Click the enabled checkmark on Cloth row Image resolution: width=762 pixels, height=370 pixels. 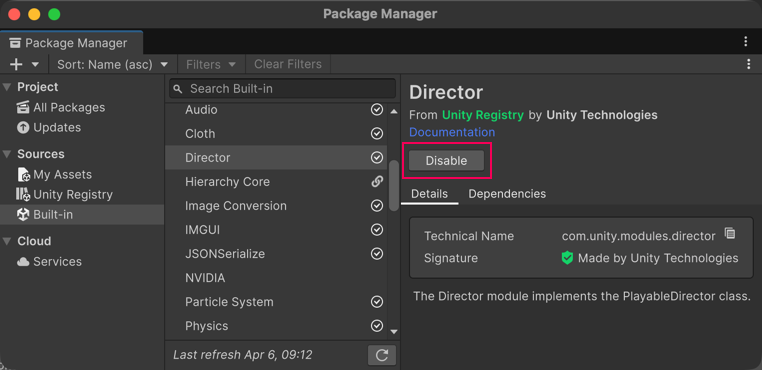tap(377, 134)
